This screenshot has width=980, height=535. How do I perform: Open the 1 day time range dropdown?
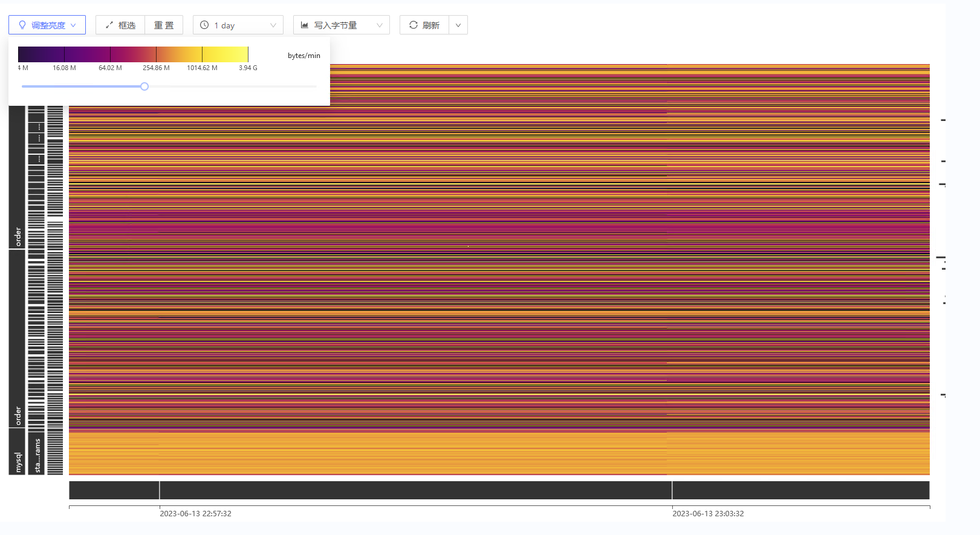[x=238, y=25]
